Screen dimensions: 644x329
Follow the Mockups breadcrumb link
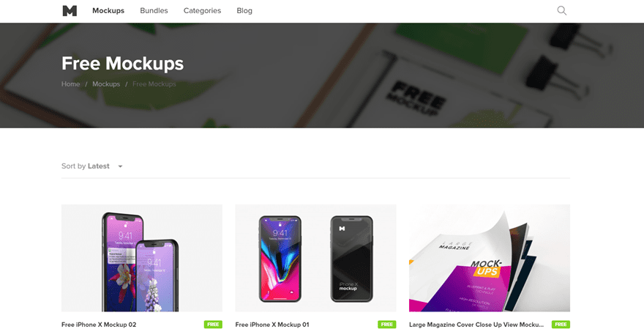click(106, 84)
